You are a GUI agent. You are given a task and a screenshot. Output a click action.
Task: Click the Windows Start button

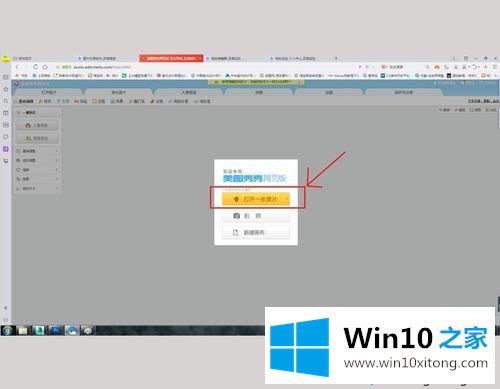point(7,330)
